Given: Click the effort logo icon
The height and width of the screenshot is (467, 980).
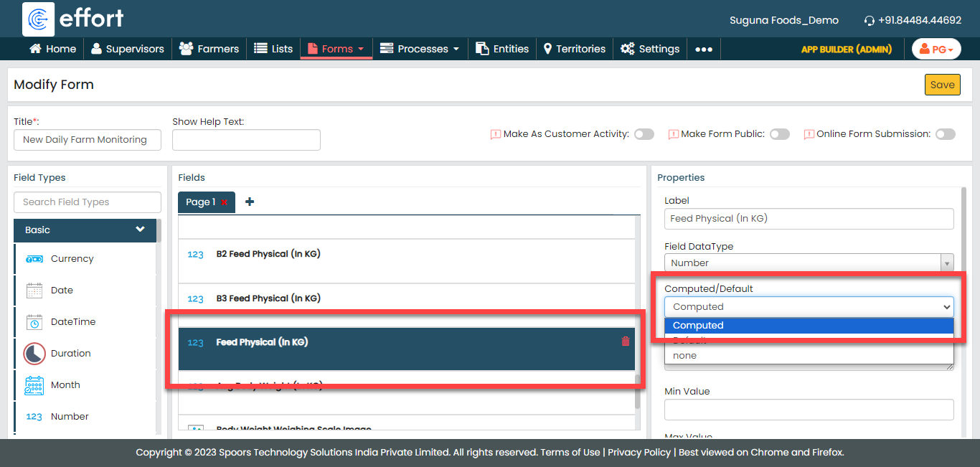Looking at the screenshot, I should point(38,19).
